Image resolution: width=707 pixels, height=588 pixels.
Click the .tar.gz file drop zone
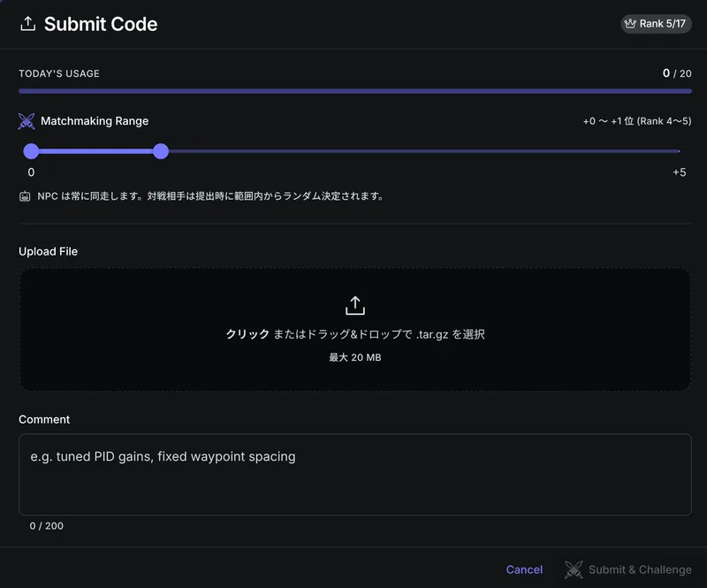coord(355,330)
